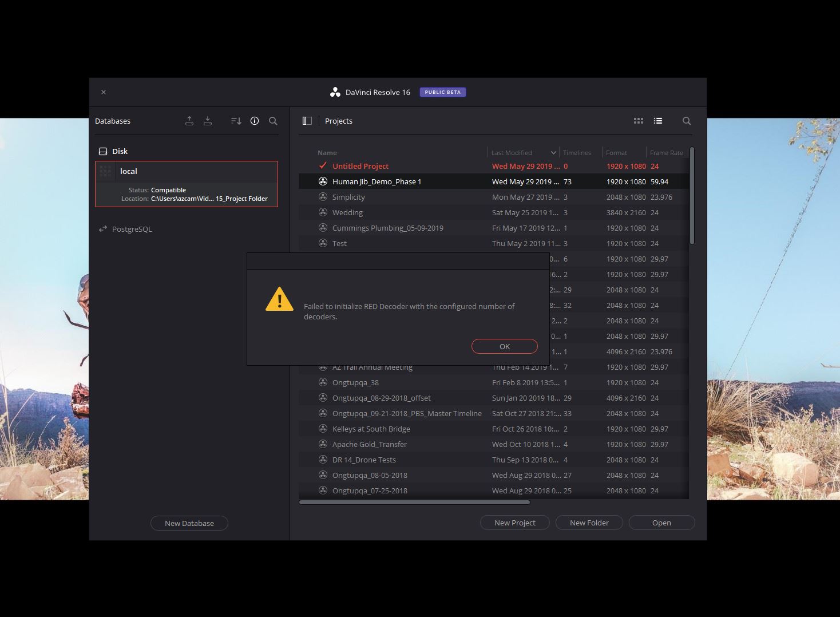Click the DR 14_Drone Tests project icon
Viewport: 840px width, 617px height.
(x=323, y=459)
